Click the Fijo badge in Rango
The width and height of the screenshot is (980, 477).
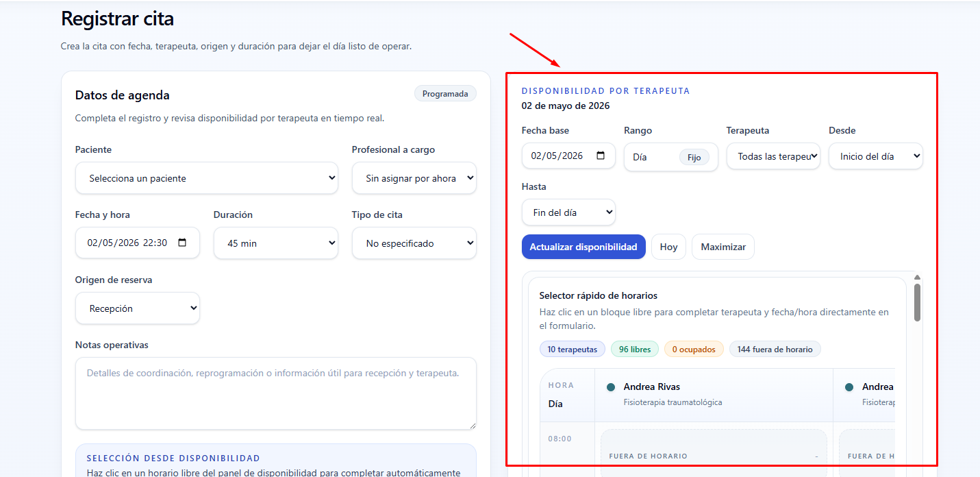[x=694, y=157]
